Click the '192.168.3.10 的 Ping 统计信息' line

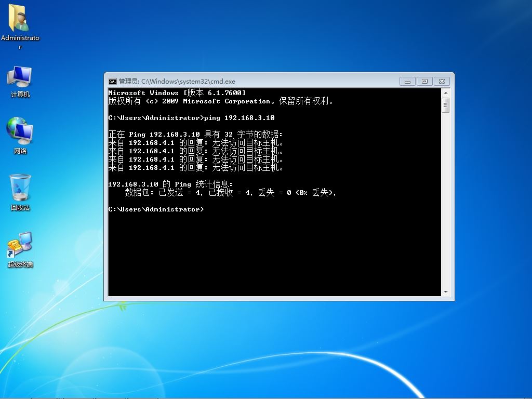(x=170, y=184)
